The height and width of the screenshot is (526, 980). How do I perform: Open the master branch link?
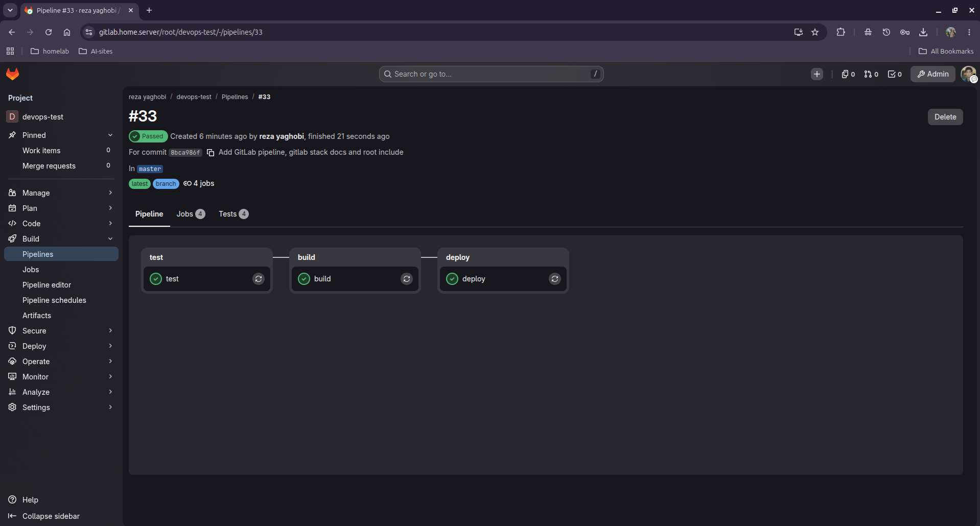[x=150, y=169]
